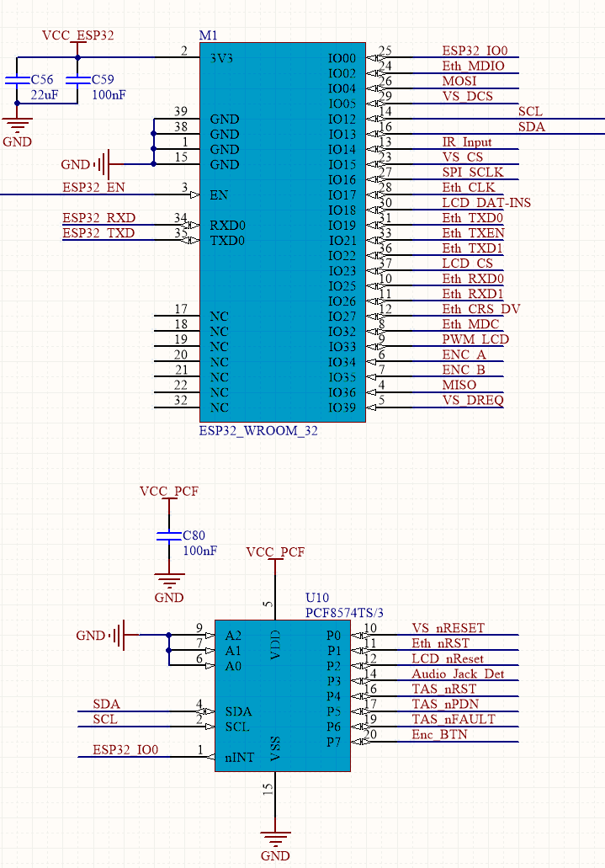605x868 pixels.
Task: Click the Enc_BTN net label
Action: pyautogui.click(x=439, y=735)
